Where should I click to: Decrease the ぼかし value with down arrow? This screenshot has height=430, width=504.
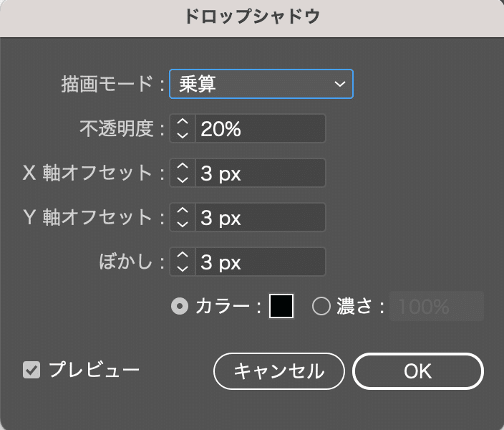click(183, 269)
